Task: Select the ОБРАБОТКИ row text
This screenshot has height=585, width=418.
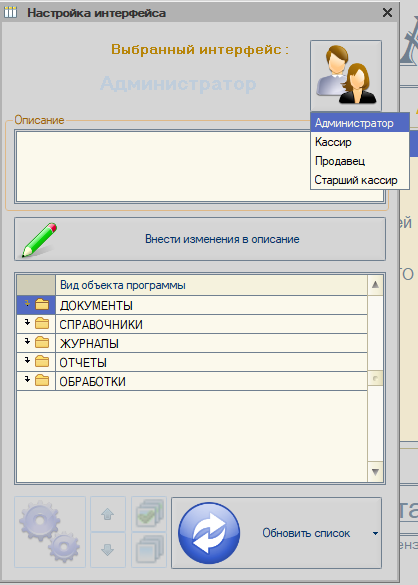Action: (x=92, y=382)
